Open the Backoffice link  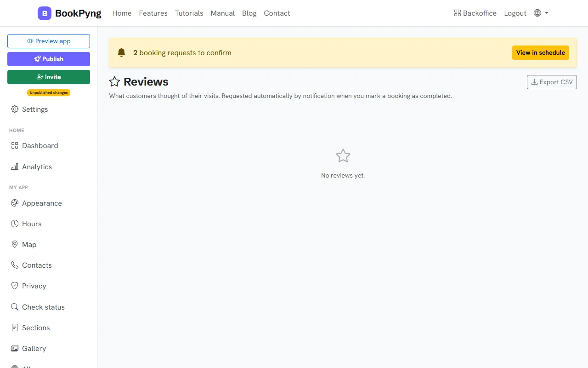pos(475,13)
